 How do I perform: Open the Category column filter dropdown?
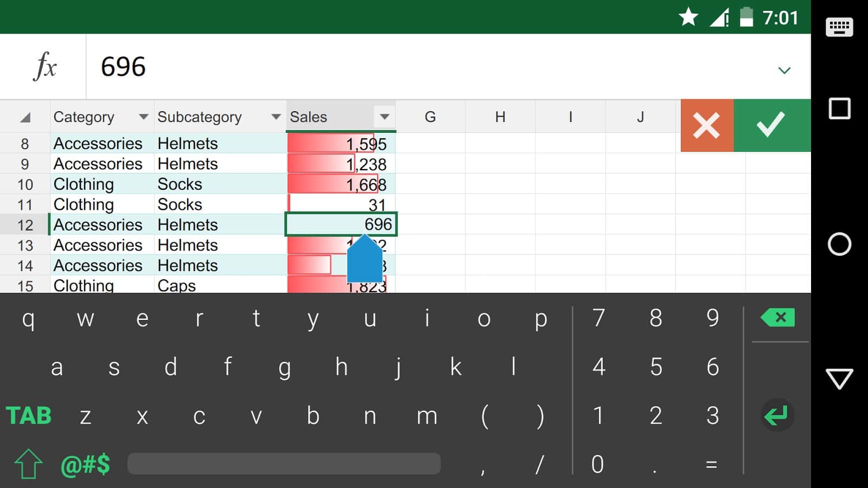pos(143,117)
